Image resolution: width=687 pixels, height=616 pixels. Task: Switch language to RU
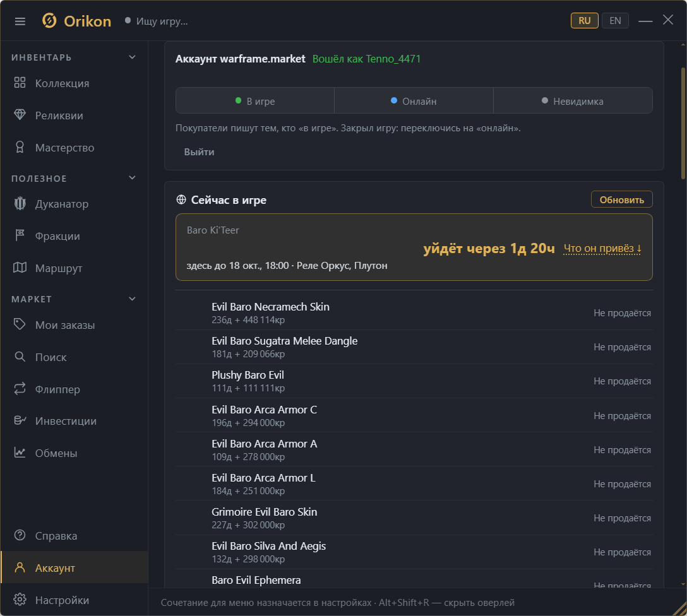584,21
